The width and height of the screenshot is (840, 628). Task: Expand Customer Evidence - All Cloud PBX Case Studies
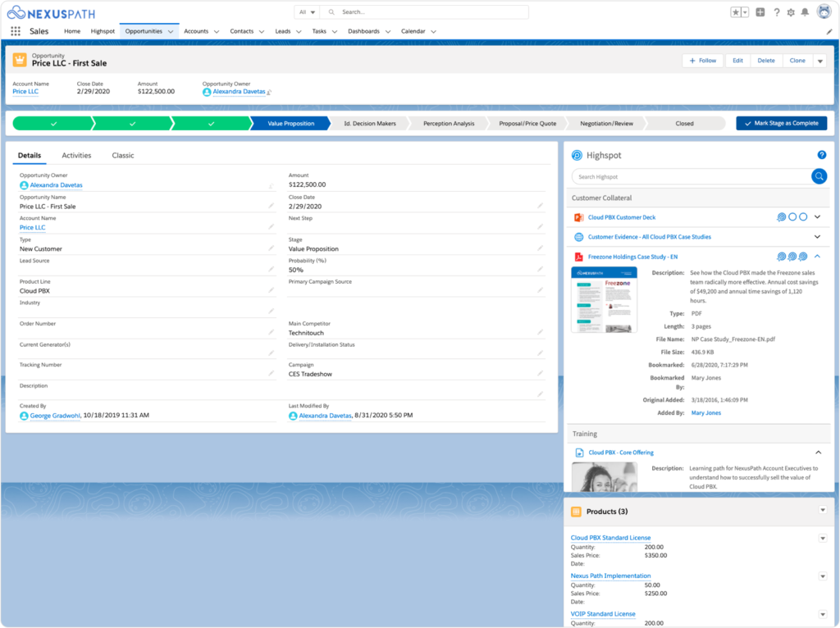(x=818, y=237)
